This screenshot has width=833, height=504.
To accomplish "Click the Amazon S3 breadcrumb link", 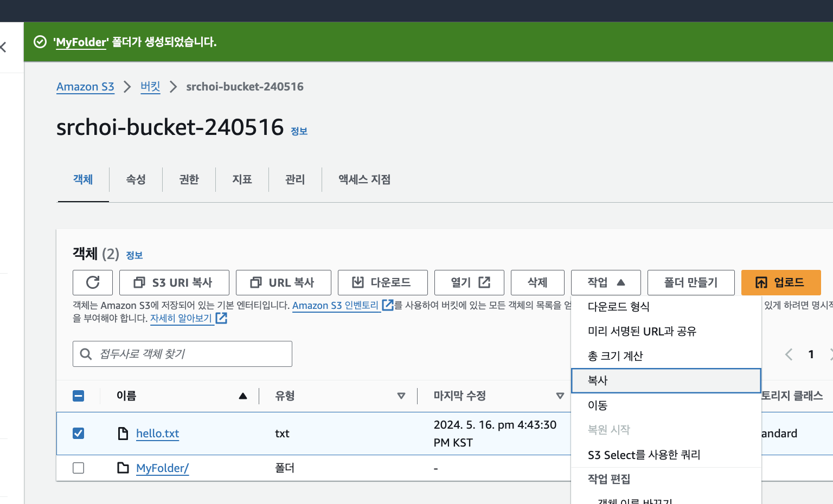I will 85,87.
